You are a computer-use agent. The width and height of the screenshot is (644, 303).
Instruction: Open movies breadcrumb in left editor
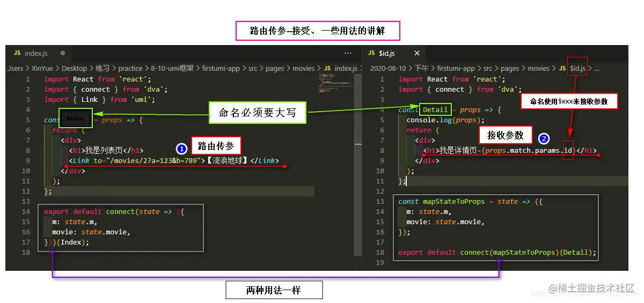(x=303, y=69)
